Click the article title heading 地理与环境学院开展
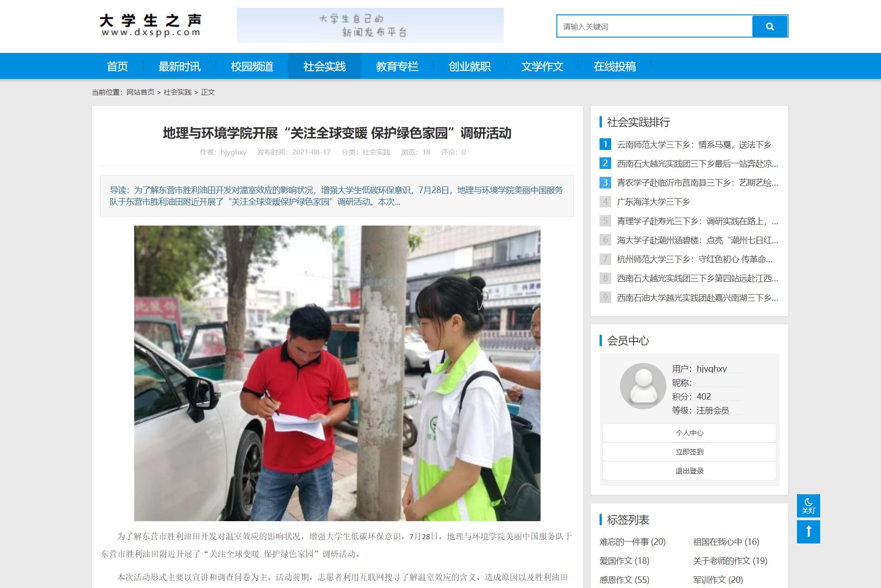Viewport: 881px width, 588px height. (337, 133)
